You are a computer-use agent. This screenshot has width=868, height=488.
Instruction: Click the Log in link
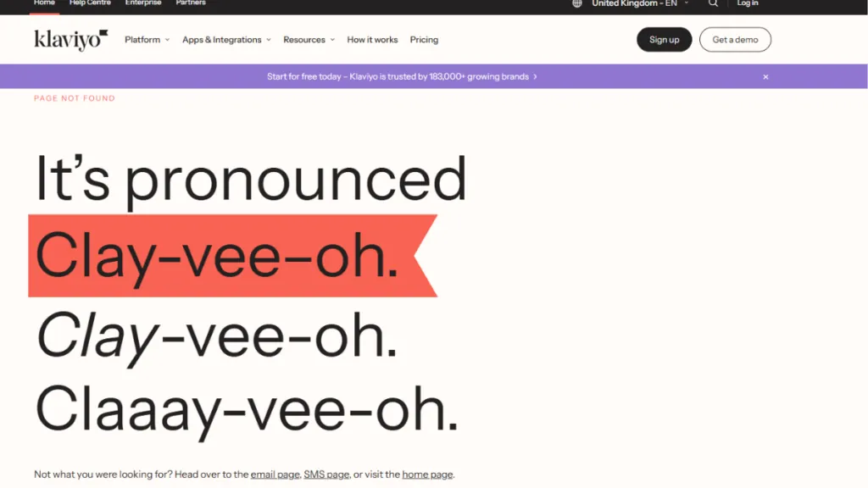tap(748, 3)
